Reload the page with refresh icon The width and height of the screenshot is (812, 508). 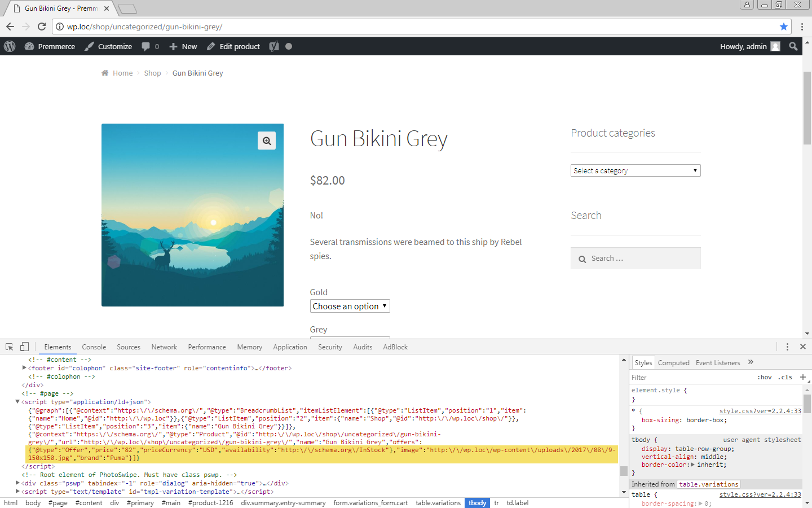[42, 27]
